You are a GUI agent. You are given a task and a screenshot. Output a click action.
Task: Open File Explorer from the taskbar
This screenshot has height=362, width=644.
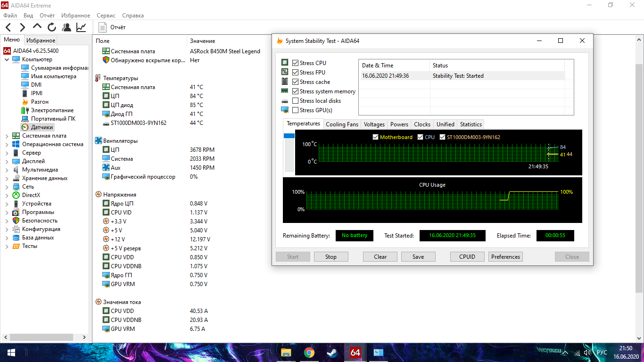pyautogui.click(x=286, y=353)
